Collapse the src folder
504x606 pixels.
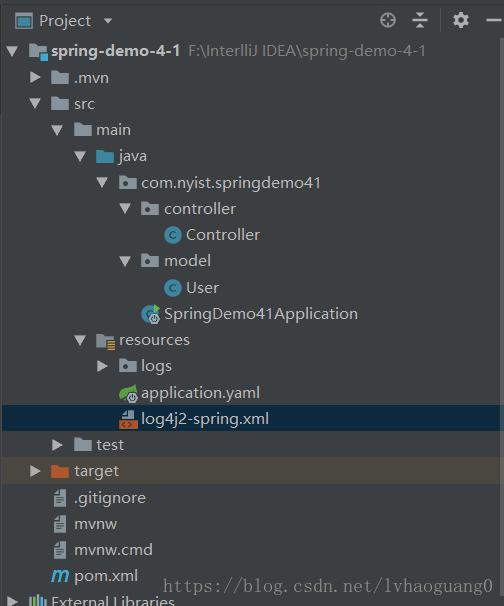tap(35, 103)
